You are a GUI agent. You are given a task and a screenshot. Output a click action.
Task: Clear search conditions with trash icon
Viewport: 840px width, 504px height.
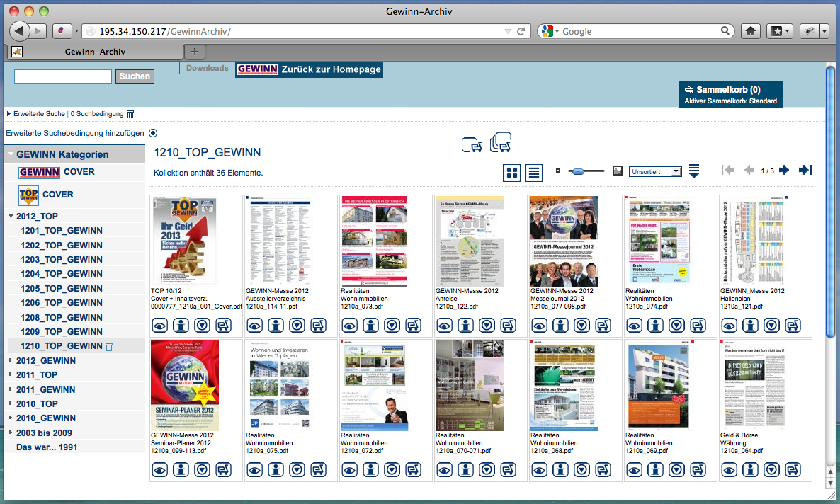[x=130, y=113]
